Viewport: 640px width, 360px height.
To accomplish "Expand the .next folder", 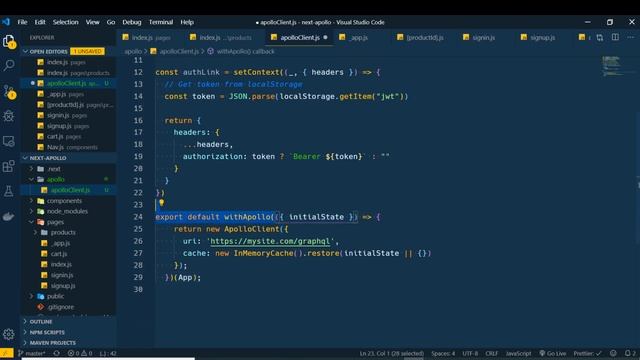I will (x=31, y=169).
